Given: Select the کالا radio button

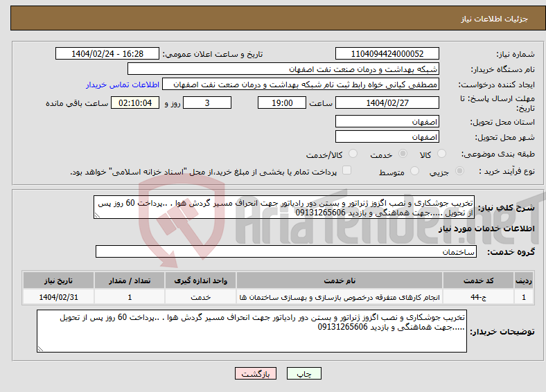Looking at the screenshot, I should coord(441,154).
